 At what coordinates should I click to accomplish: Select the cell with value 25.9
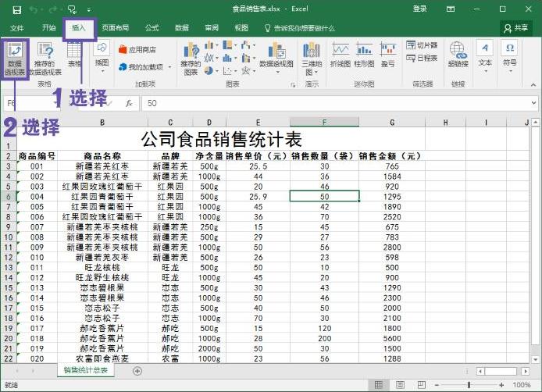[258, 197]
